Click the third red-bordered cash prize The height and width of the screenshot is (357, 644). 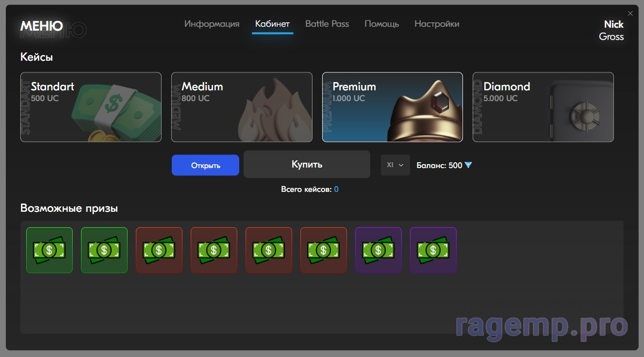(x=269, y=250)
